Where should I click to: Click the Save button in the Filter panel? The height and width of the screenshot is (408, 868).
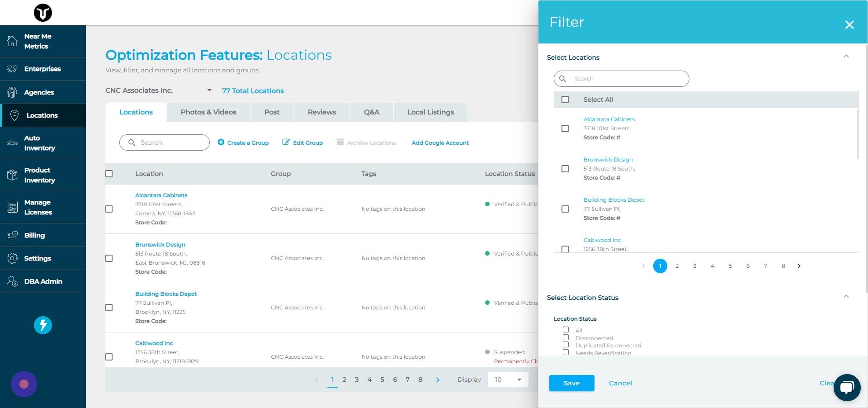571,383
